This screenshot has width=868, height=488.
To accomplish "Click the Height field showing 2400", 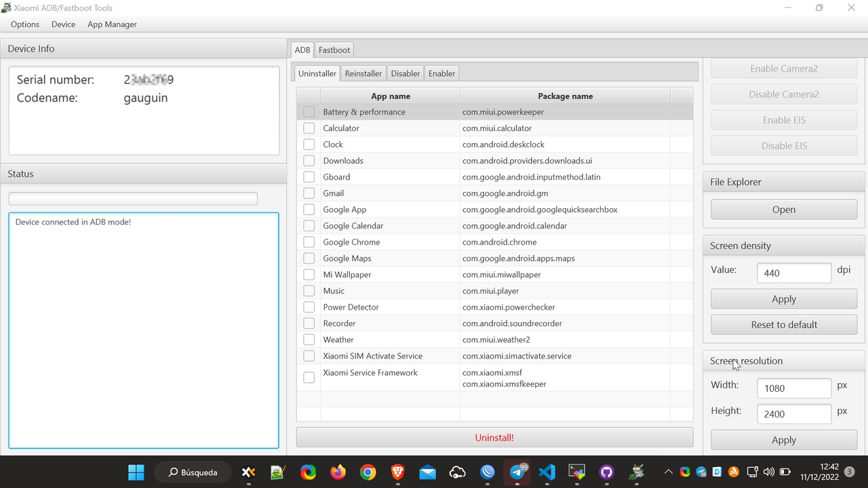I will (x=794, y=414).
